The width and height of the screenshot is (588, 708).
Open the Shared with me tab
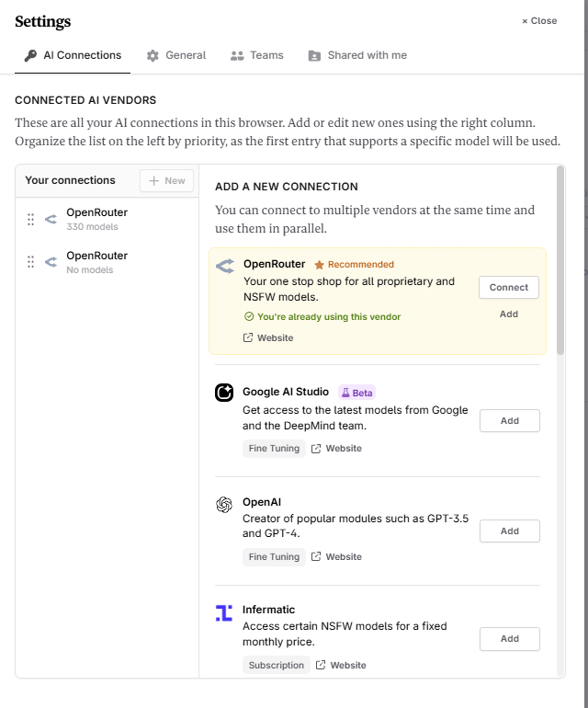pos(357,55)
